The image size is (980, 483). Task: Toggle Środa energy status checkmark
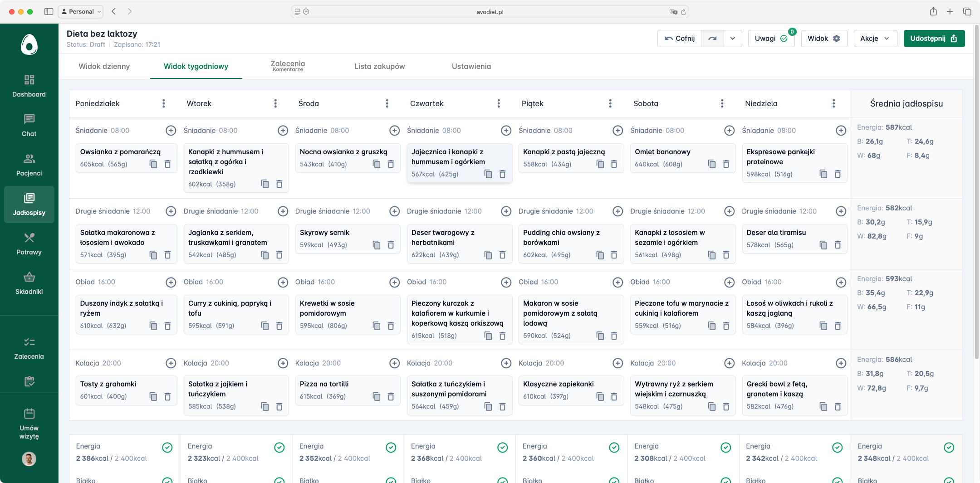pyautogui.click(x=391, y=448)
